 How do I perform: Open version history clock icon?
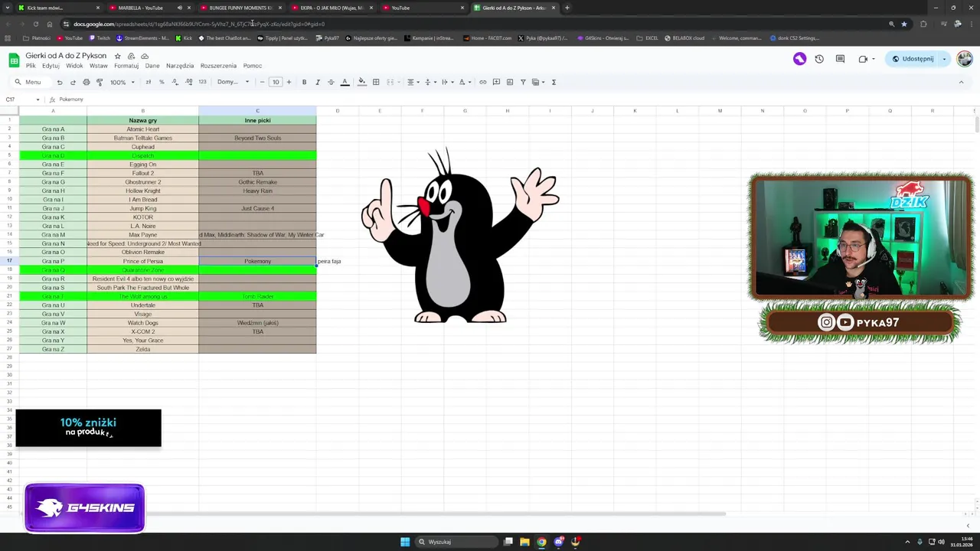tap(819, 59)
